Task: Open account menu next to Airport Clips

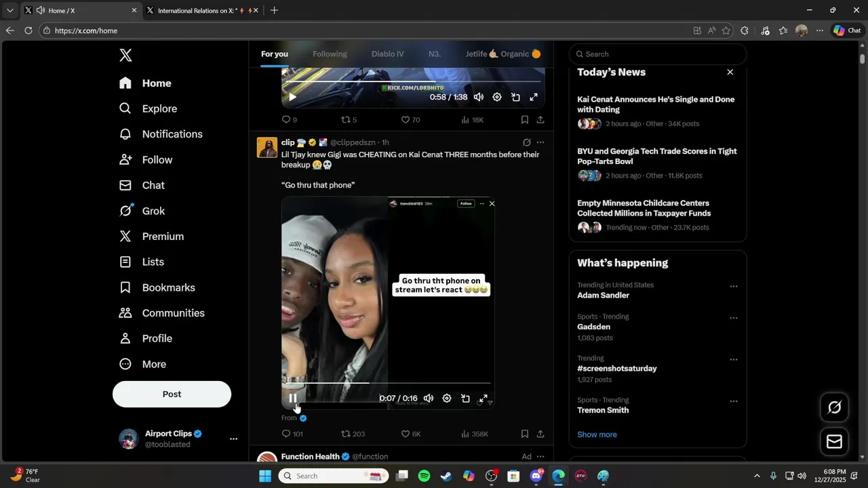Action: (x=233, y=439)
